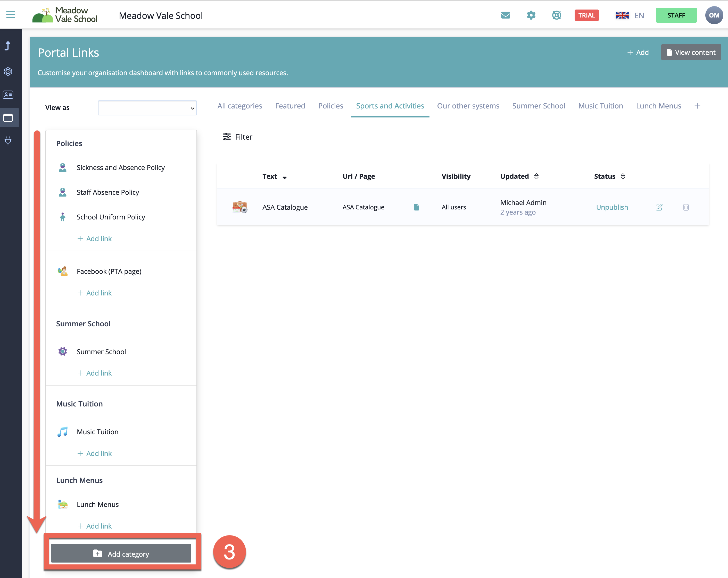Switch to Featured tab
Image resolution: width=728 pixels, height=578 pixels.
290,106
